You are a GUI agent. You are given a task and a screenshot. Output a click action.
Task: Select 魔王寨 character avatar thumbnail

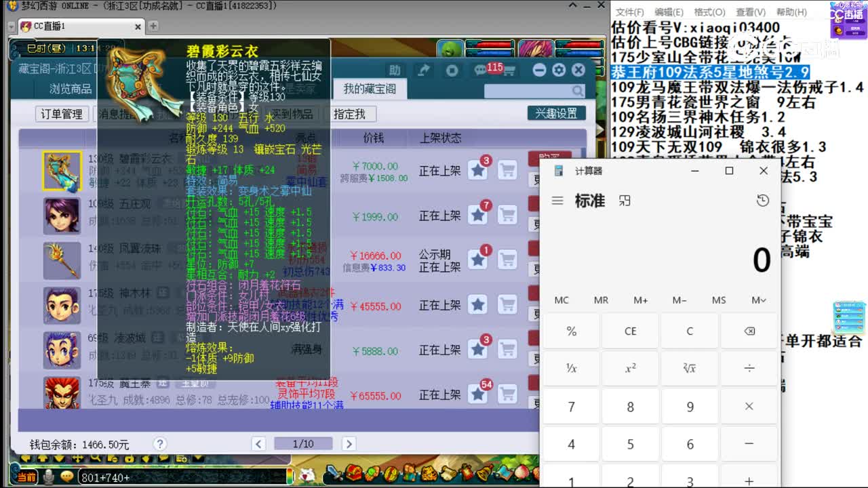62,393
